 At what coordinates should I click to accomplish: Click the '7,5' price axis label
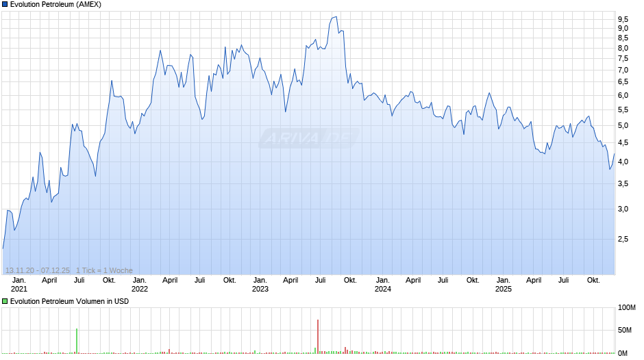[623, 59]
